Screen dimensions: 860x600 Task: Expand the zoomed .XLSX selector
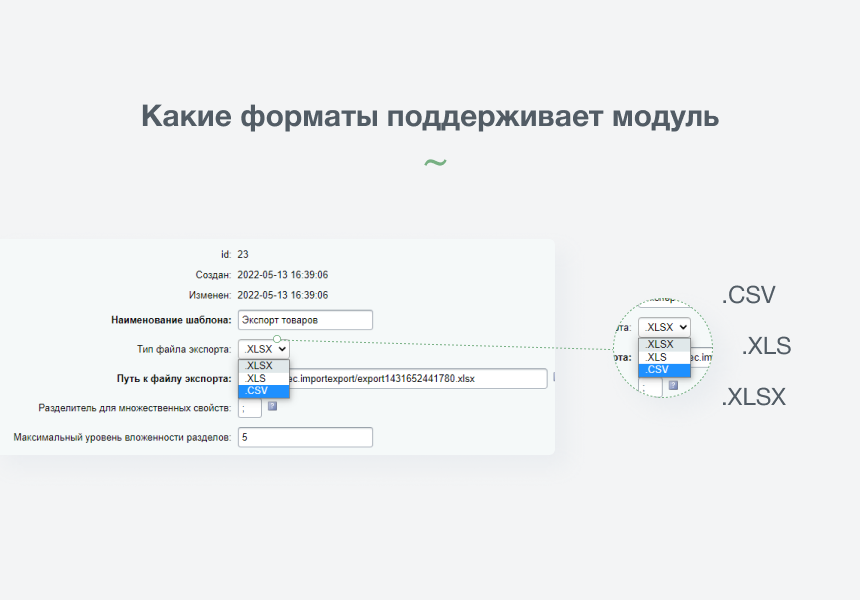pos(664,326)
